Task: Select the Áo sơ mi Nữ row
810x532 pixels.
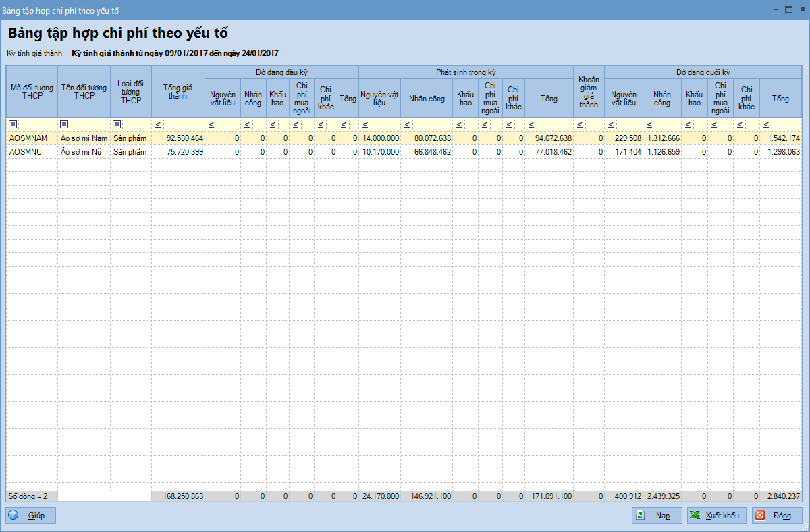Action: 83,152
